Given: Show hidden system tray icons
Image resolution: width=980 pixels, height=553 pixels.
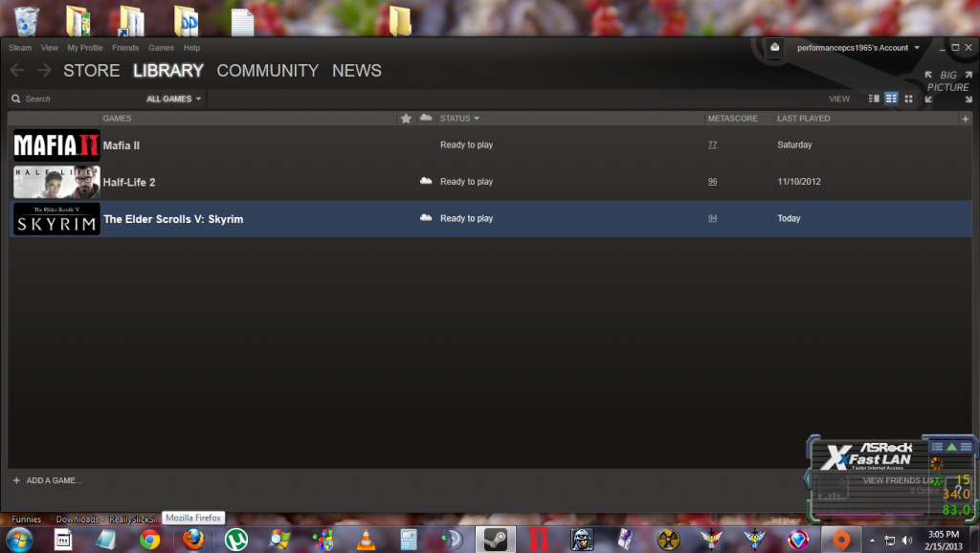Looking at the screenshot, I should click(872, 541).
